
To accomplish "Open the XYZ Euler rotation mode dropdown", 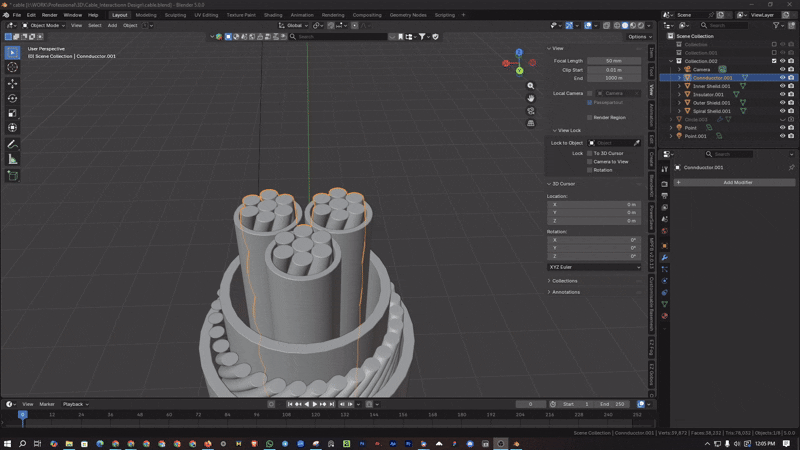I will (x=594, y=267).
